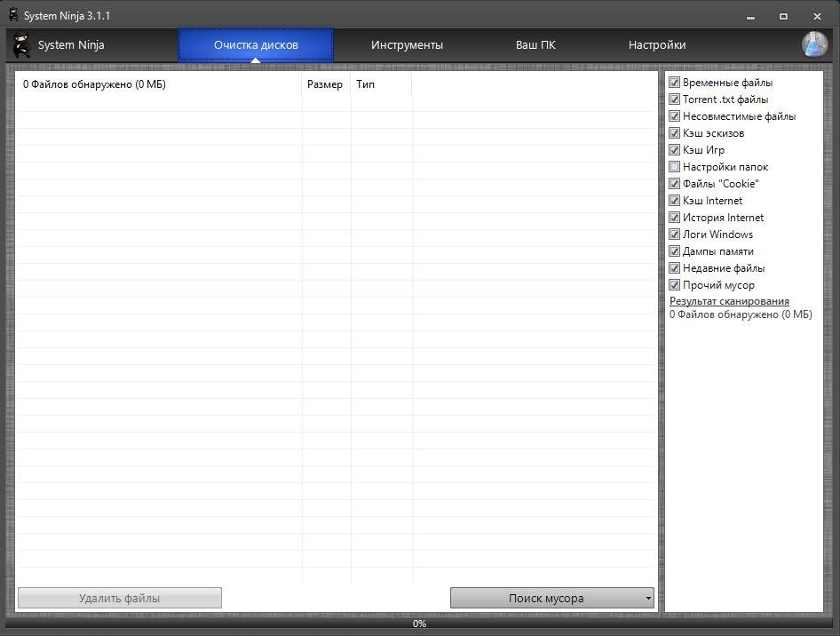This screenshot has width=840, height=636.
Task: Uncheck Временные файлы checkbox
Action: coord(675,83)
